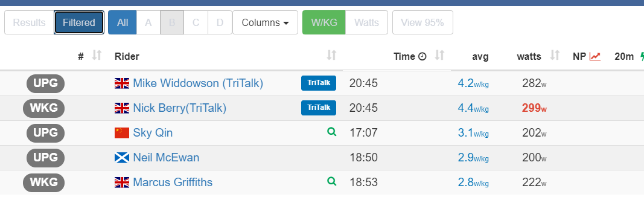644x220 pixels.
Task: Switch display to W/KG
Action: (324, 22)
